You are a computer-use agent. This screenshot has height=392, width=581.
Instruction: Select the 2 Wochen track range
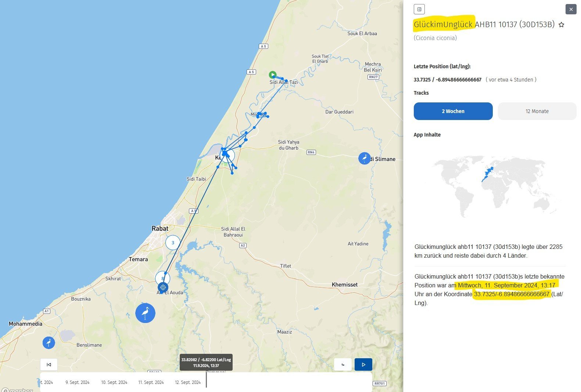(453, 111)
